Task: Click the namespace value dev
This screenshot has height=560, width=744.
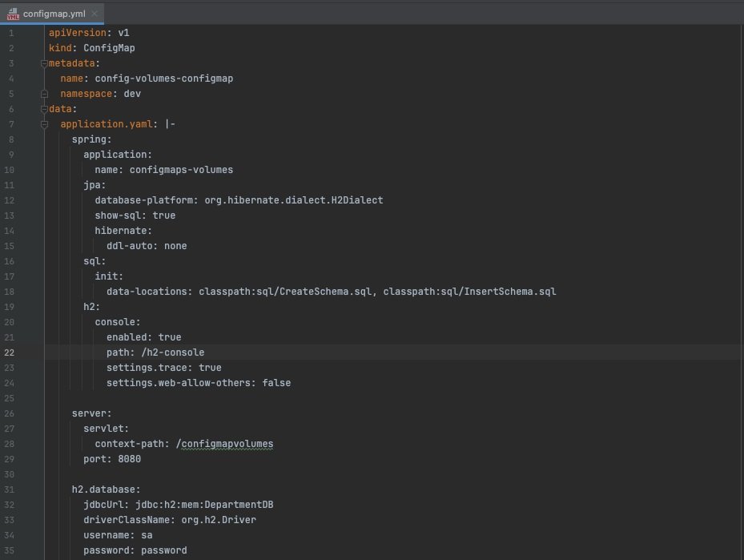Action: (132, 94)
